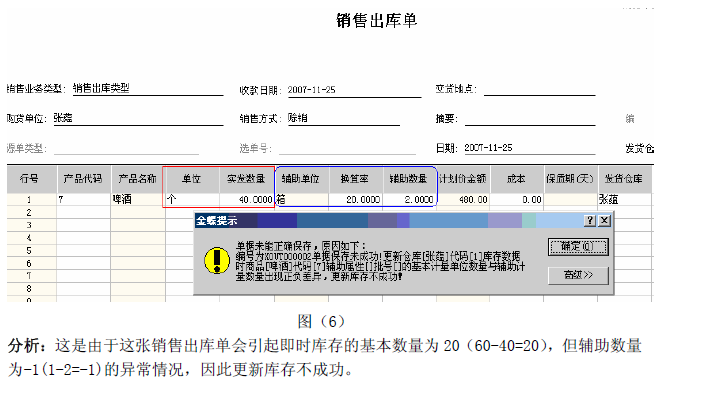This screenshot has width=709, height=400.
Task: Click the 产品代码 column header
Action: point(82,179)
